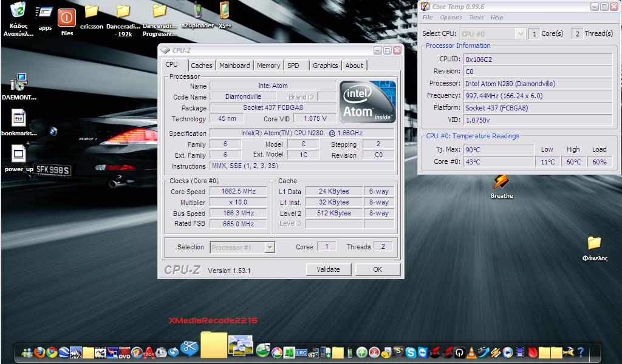
Task: Launch the Ashampoo Burning Studio dock icon
Action: pyautogui.click(x=374, y=352)
